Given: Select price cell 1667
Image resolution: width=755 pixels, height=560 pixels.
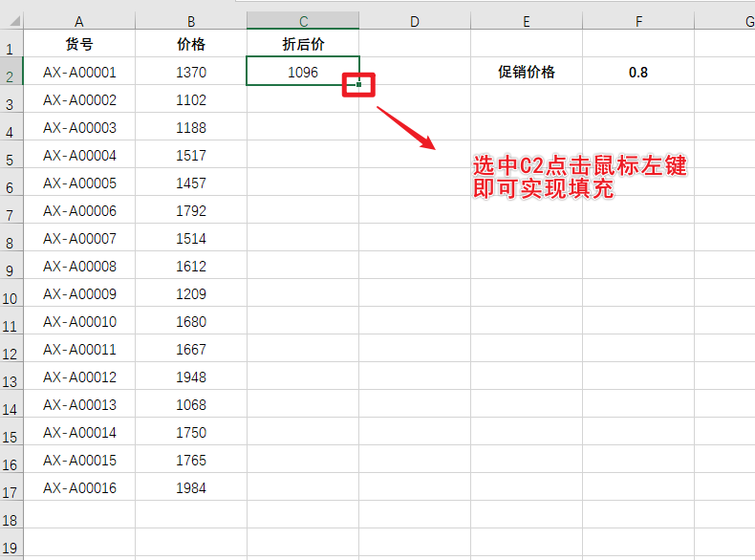Looking at the screenshot, I should click(x=191, y=349).
